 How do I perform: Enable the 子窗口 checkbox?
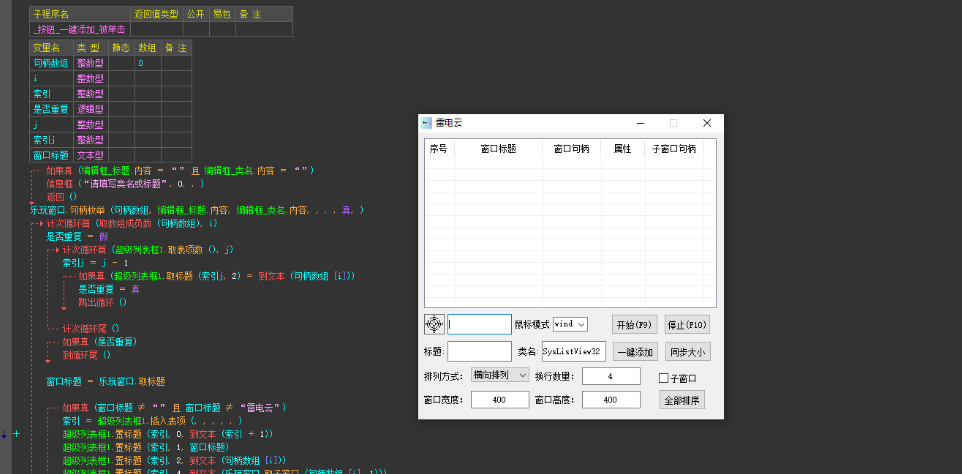tap(664, 377)
